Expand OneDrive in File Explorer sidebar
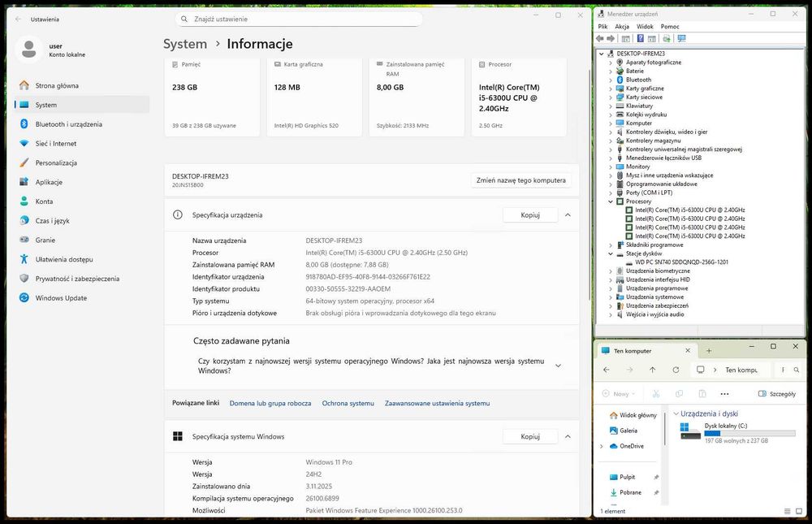This screenshot has height=524, width=812. click(601, 446)
